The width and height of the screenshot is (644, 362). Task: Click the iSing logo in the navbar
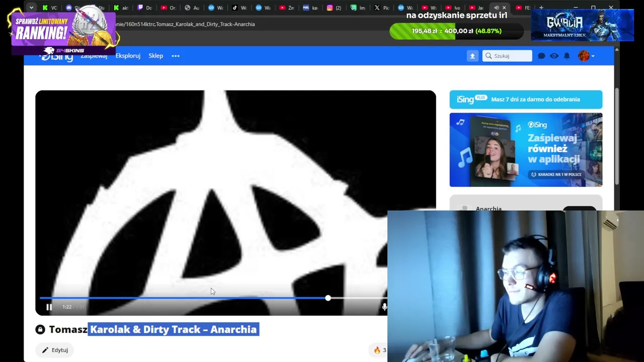click(56, 56)
